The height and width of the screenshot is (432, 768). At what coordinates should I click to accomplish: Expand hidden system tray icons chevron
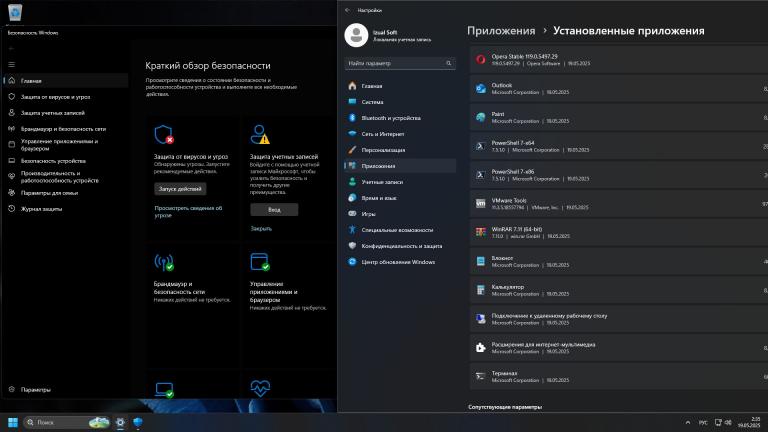click(688, 423)
